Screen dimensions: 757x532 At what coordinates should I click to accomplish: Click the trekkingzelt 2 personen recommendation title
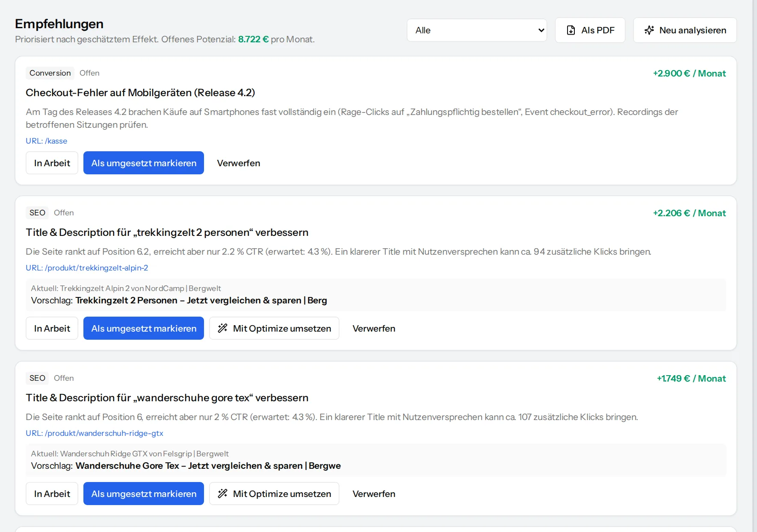pos(167,232)
